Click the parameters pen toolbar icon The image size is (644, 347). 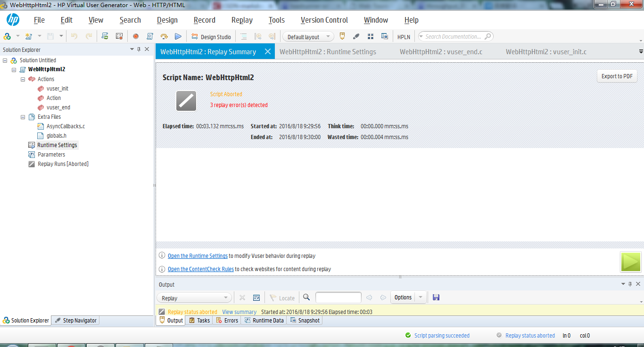click(356, 36)
